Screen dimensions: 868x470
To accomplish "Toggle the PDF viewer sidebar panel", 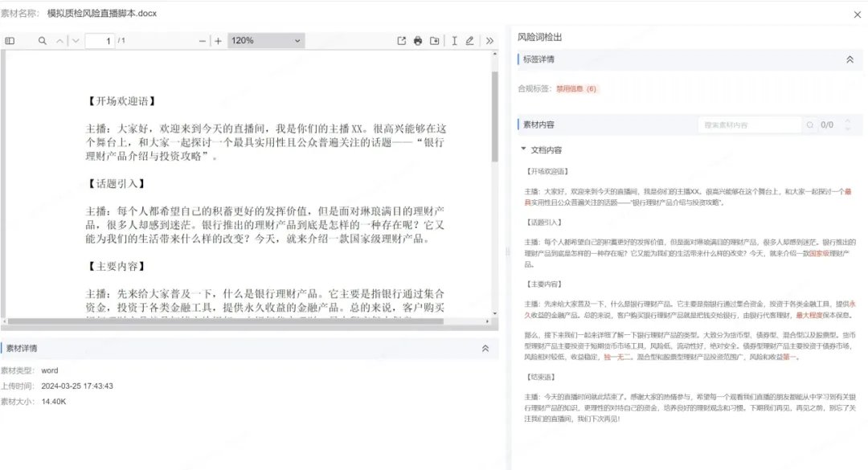I will pos(10,41).
